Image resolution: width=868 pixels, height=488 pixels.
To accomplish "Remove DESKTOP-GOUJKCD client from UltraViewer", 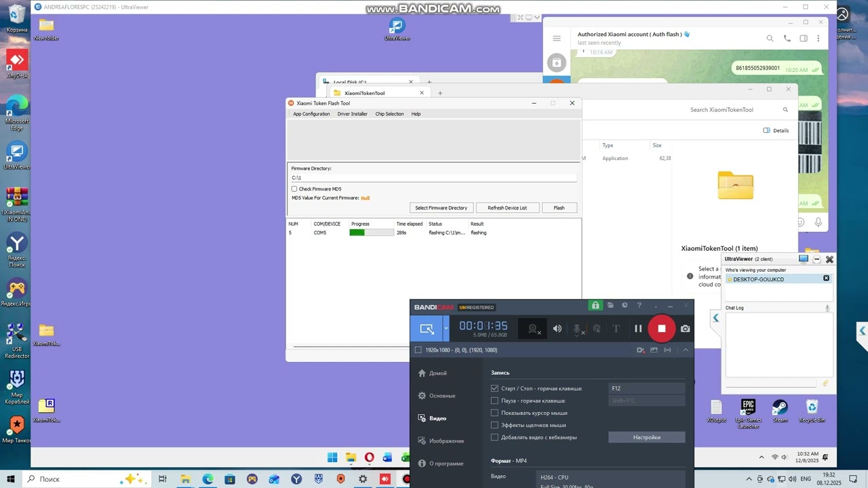I will tap(826, 279).
